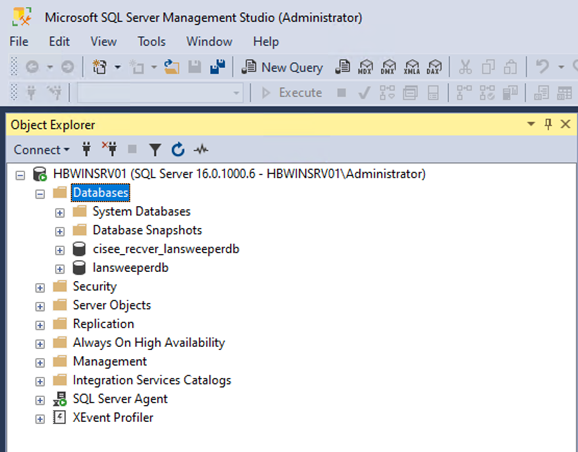Collapse the HBWINSRV01 server node
The height and width of the screenshot is (452, 578).
(20, 175)
